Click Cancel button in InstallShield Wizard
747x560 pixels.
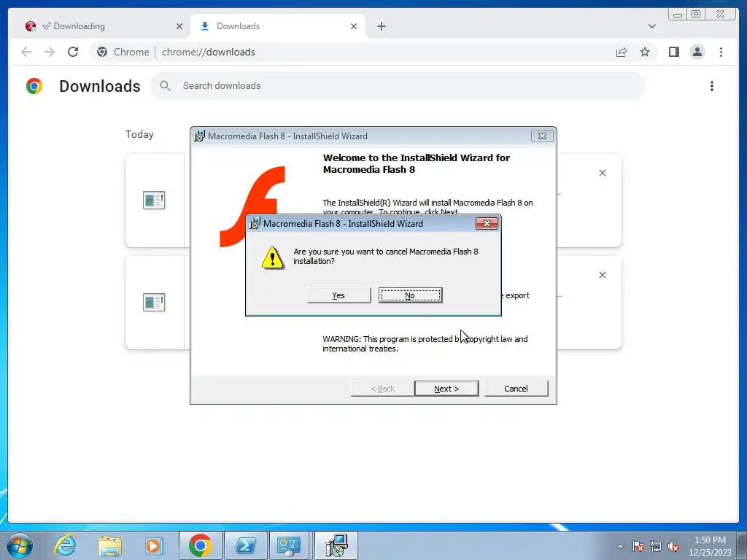[x=516, y=389]
